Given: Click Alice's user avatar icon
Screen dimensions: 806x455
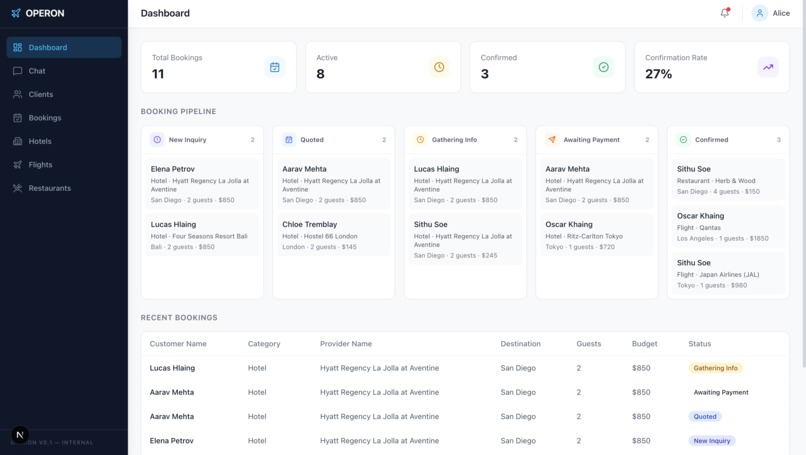Looking at the screenshot, I should pyautogui.click(x=759, y=13).
